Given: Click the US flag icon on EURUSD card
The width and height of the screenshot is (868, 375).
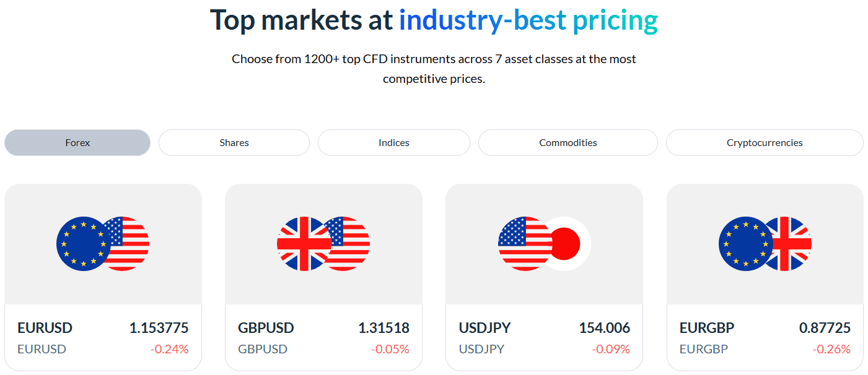Looking at the screenshot, I should tap(133, 244).
